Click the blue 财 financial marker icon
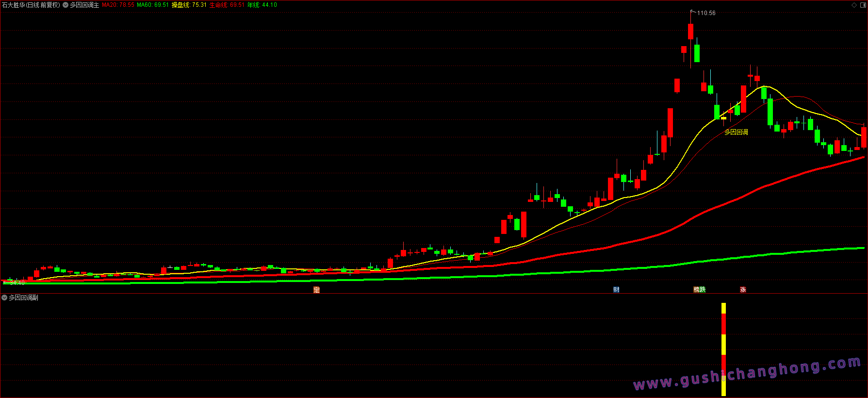 coord(616,290)
